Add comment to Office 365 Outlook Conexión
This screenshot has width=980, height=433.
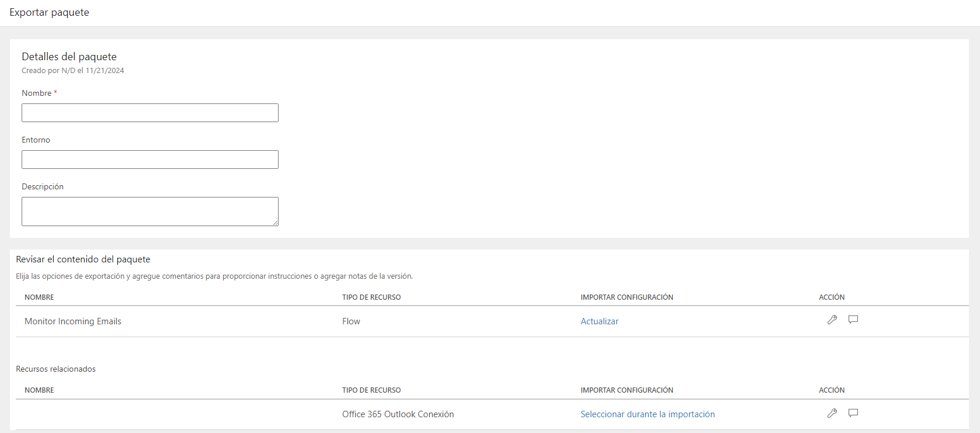[853, 413]
